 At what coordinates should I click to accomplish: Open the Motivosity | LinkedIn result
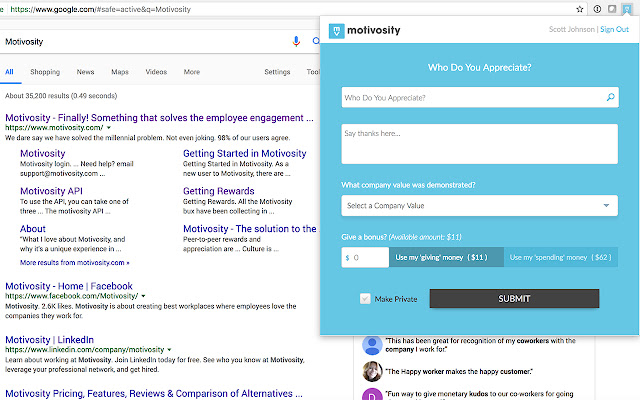[49, 340]
